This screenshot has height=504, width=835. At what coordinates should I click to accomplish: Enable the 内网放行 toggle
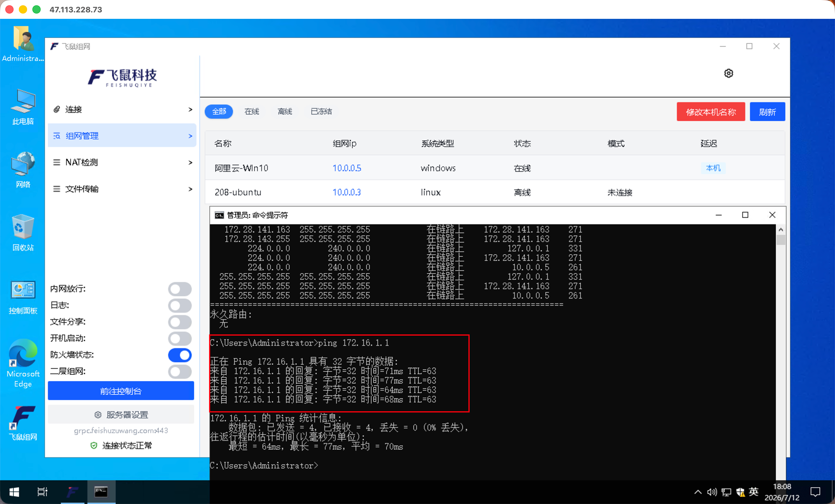pos(180,289)
